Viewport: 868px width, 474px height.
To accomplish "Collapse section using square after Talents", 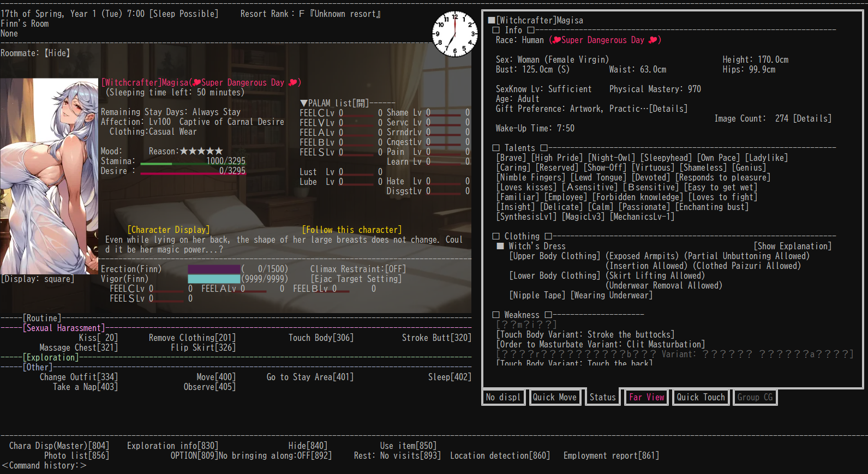I will pos(544,148).
